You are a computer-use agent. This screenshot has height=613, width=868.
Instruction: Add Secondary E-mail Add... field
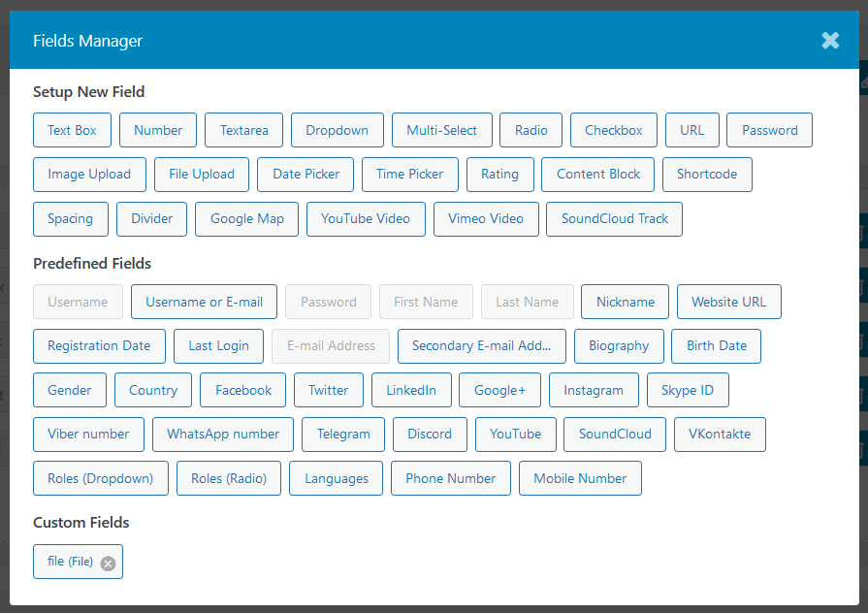coord(482,346)
